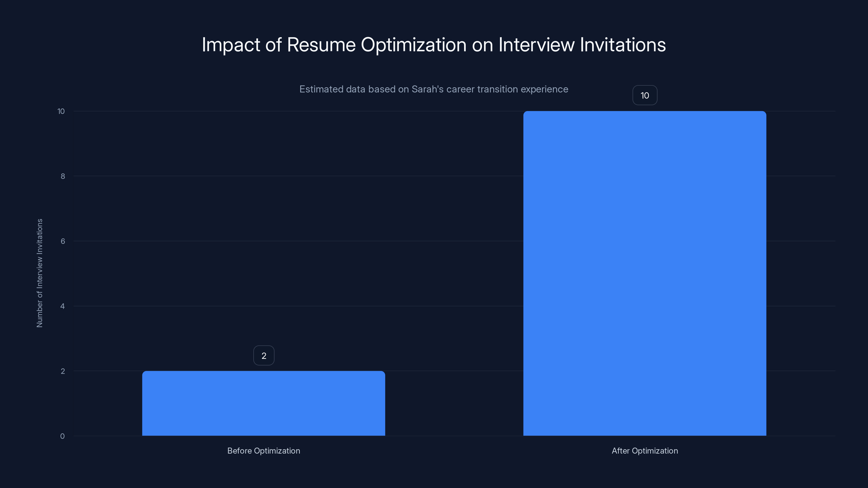Click the y-axis tick label '4'

63,306
